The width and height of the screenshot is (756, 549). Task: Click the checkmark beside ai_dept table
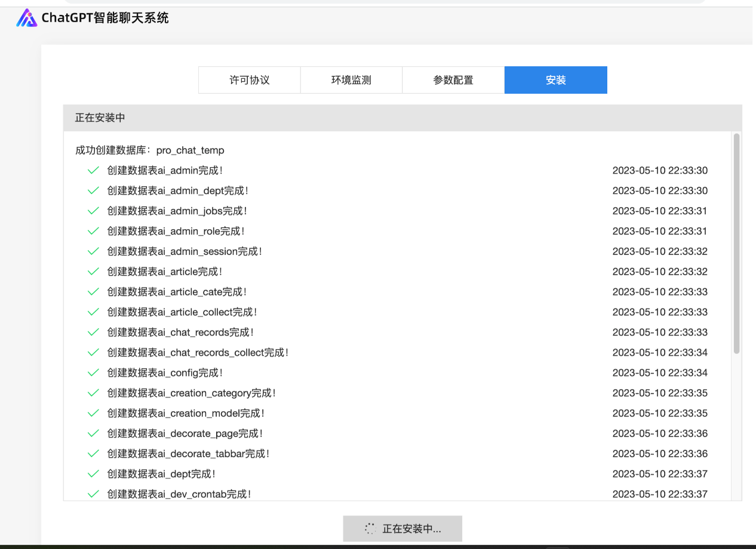[x=93, y=474]
